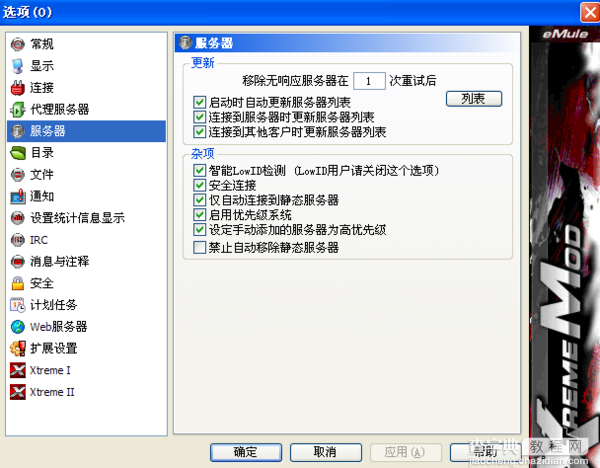Toggle 仅自动连接到静态服务器 checkbox
Screen dimensions: 600x468
click(x=199, y=200)
